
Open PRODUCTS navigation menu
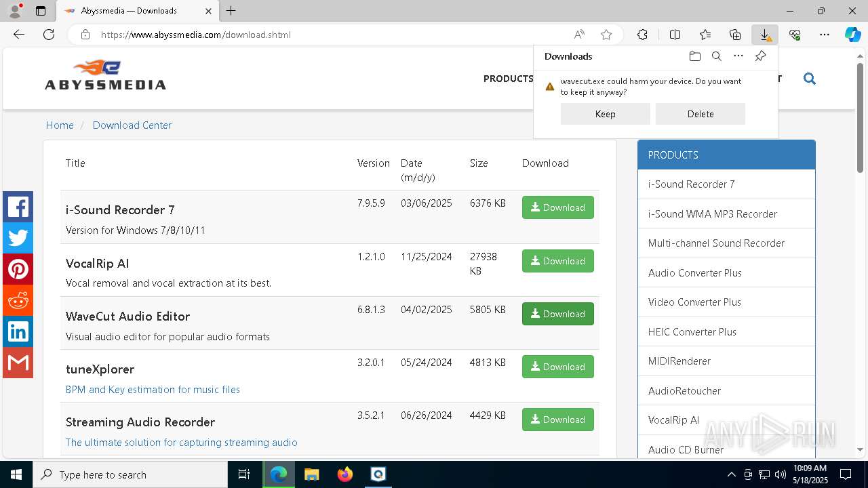pyautogui.click(x=508, y=79)
